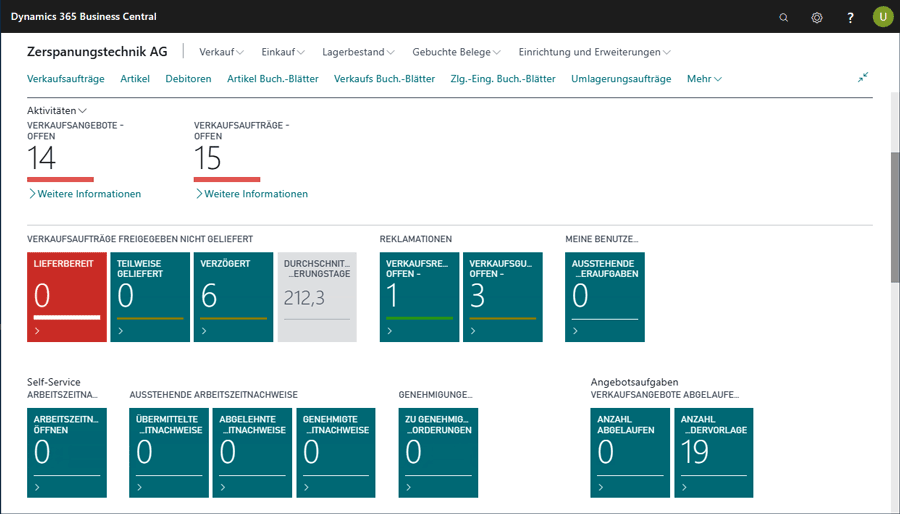Open the user account avatar U
Screen dimensions: 900x514
click(883, 17)
